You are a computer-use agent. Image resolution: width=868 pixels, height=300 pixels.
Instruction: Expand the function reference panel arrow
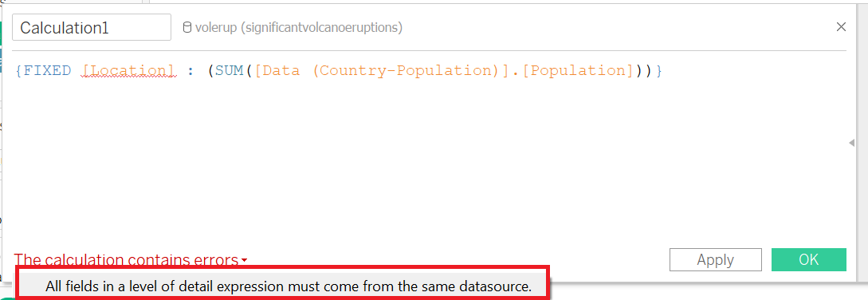851,143
